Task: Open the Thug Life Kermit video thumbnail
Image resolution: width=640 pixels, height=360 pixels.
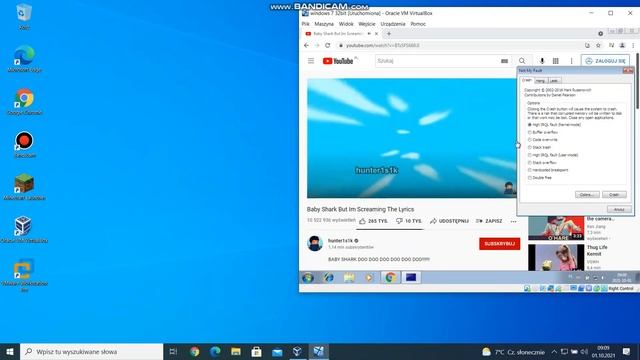Action: tap(556, 258)
